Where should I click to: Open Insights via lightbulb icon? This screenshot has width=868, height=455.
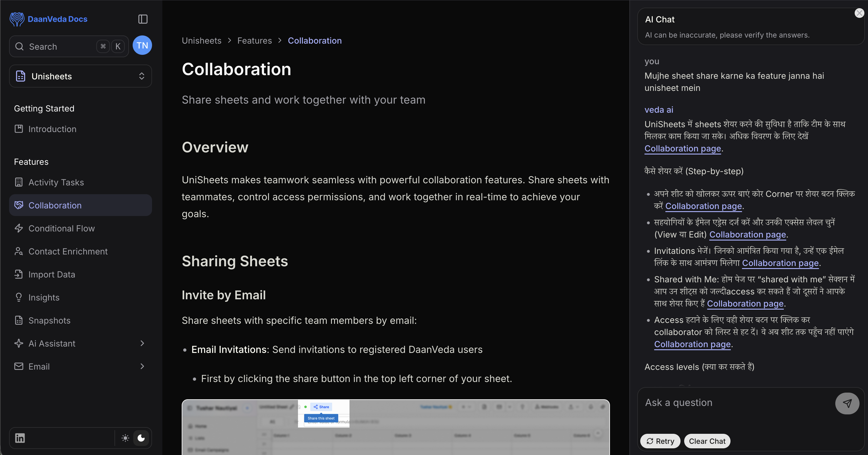coord(19,297)
